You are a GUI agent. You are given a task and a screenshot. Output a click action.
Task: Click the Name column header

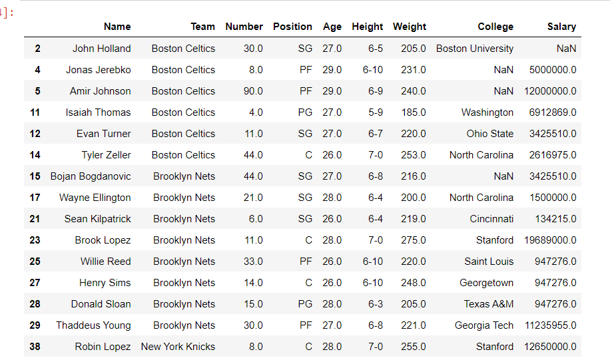(117, 27)
